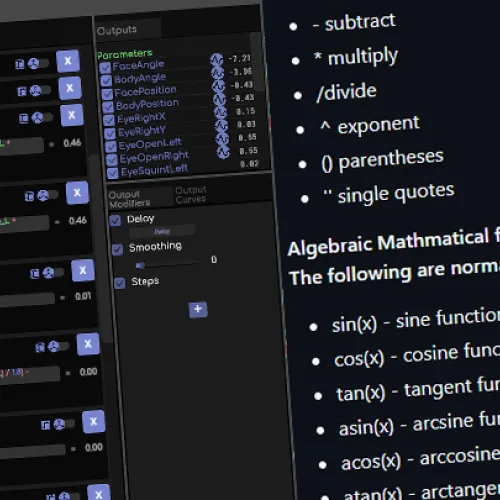Image resolution: width=500 pixels, height=500 pixels.
Task: Click the plus button below the Steps option
Action: pyautogui.click(x=198, y=310)
